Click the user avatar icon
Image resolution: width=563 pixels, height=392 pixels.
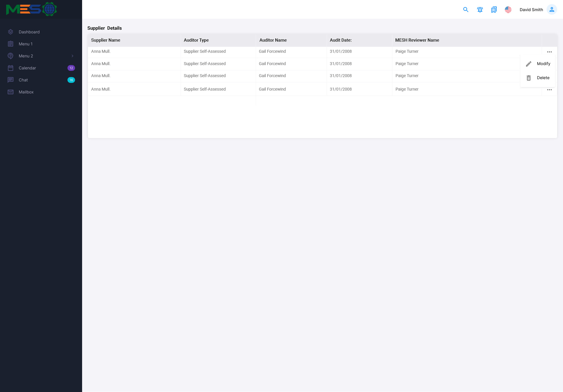[552, 10]
